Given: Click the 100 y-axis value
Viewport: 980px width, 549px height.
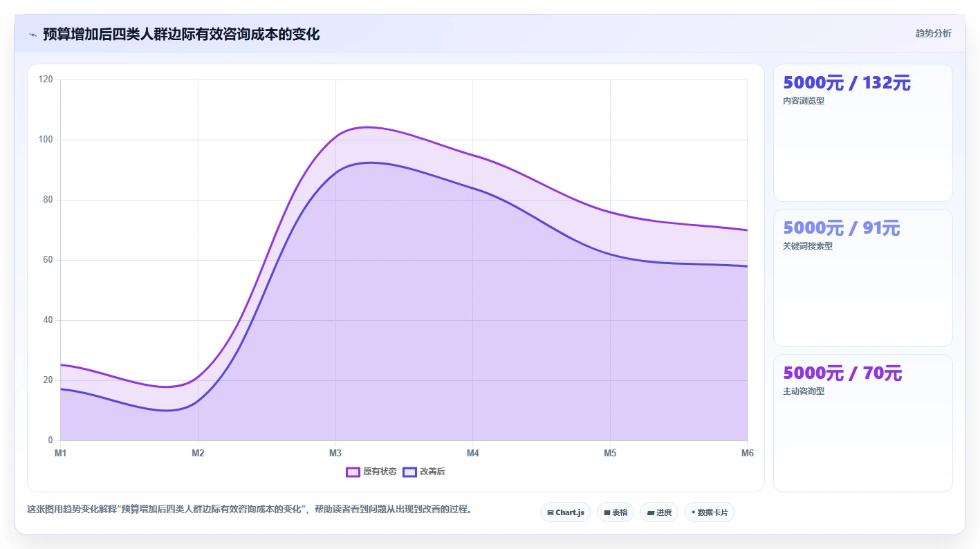Looking at the screenshot, I should click(x=46, y=140).
